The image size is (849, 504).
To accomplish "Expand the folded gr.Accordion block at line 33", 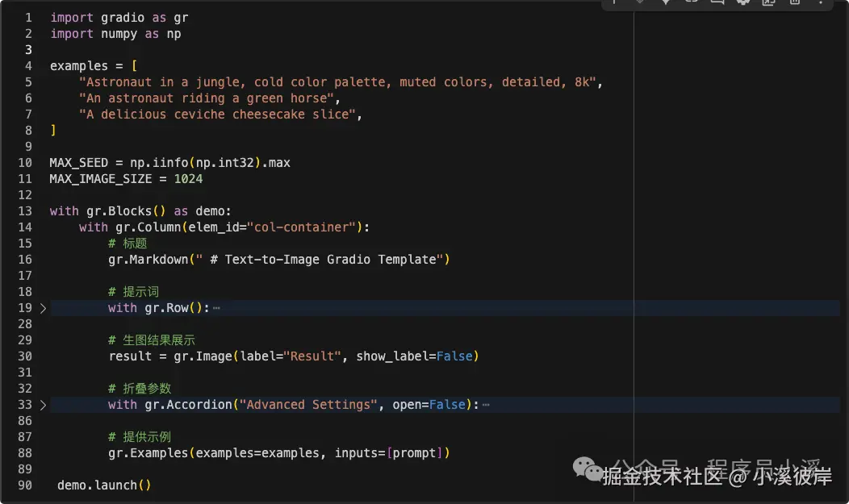I will (43, 405).
